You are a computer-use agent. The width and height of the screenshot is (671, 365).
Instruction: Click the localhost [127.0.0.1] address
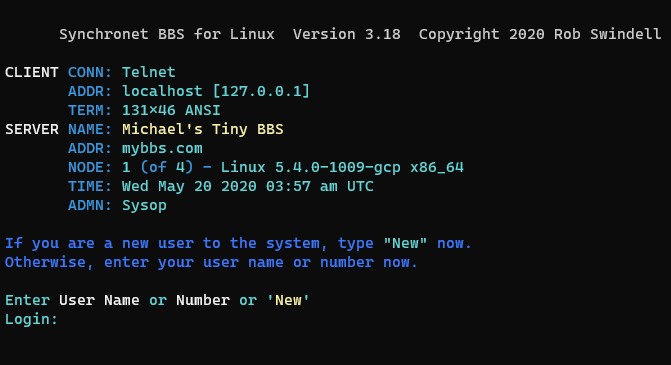[216, 91]
